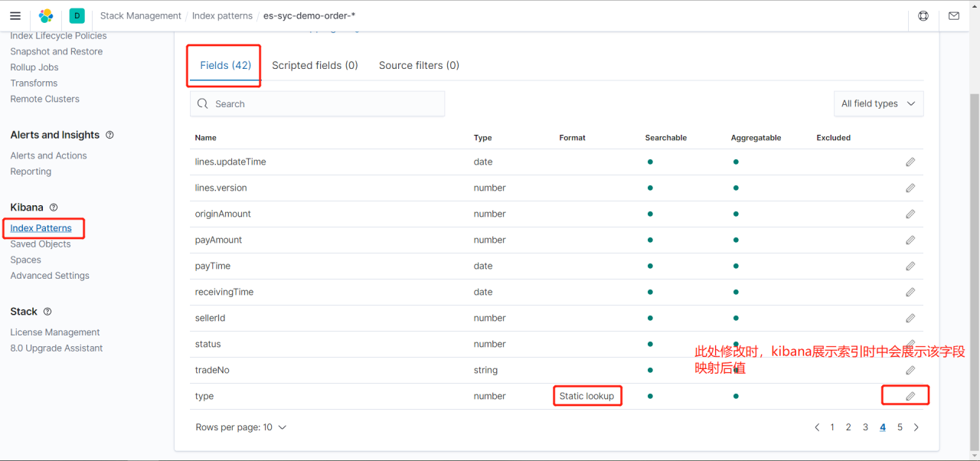Edit the type field with pencil icon
Image resolution: width=980 pixels, height=461 pixels.
coord(910,396)
